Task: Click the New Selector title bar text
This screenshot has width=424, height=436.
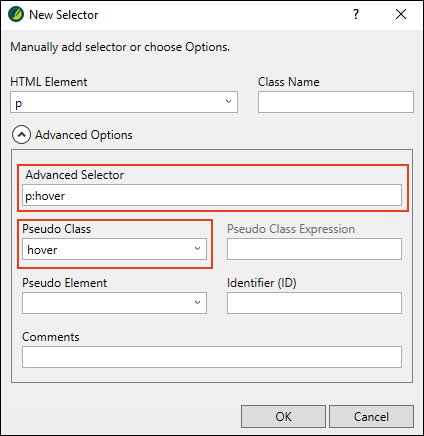Action: click(64, 15)
